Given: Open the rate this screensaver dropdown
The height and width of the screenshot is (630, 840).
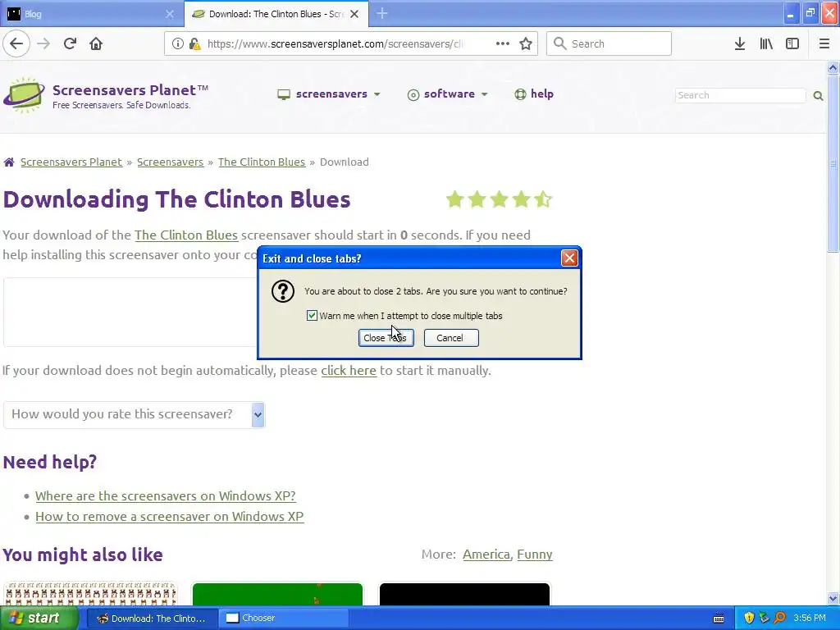Looking at the screenshot, I should pyautogui.click(x=134, y=414).
